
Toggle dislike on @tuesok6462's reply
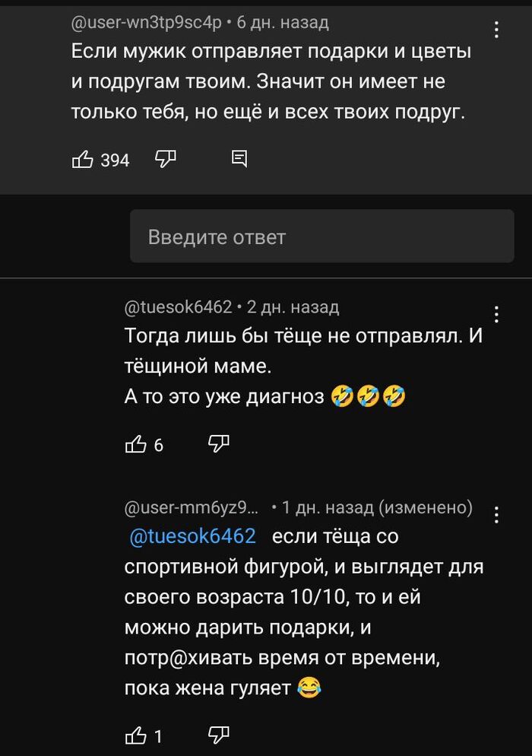pyautogui.click(x=218, y=443)
